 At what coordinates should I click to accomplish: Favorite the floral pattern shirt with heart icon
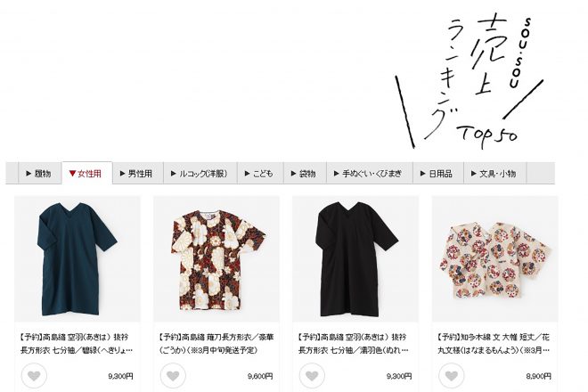click(173, 375)
